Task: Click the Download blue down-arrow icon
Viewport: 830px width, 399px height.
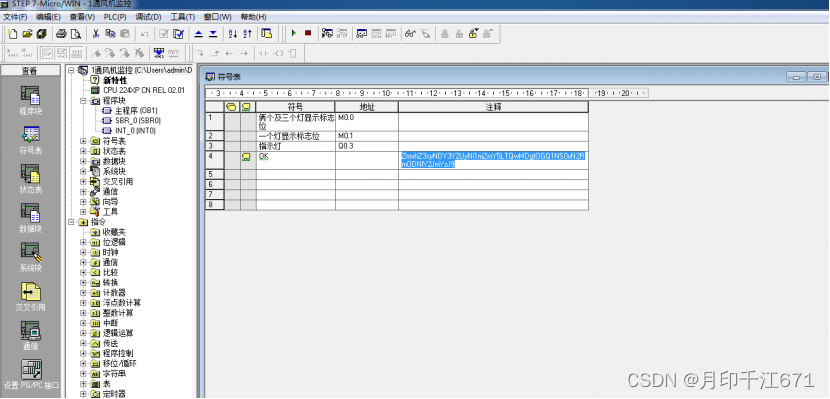Action: coord(213,34)
